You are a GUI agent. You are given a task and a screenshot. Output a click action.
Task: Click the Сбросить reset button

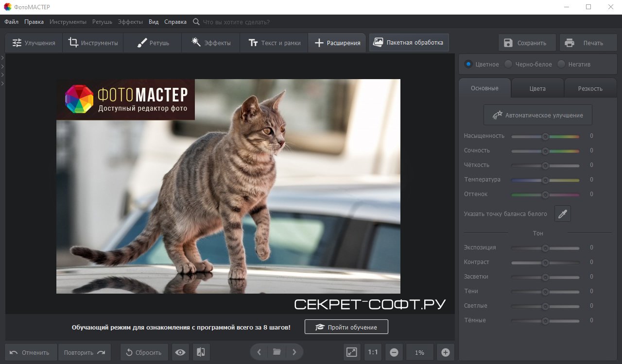[x=144, y=352]
